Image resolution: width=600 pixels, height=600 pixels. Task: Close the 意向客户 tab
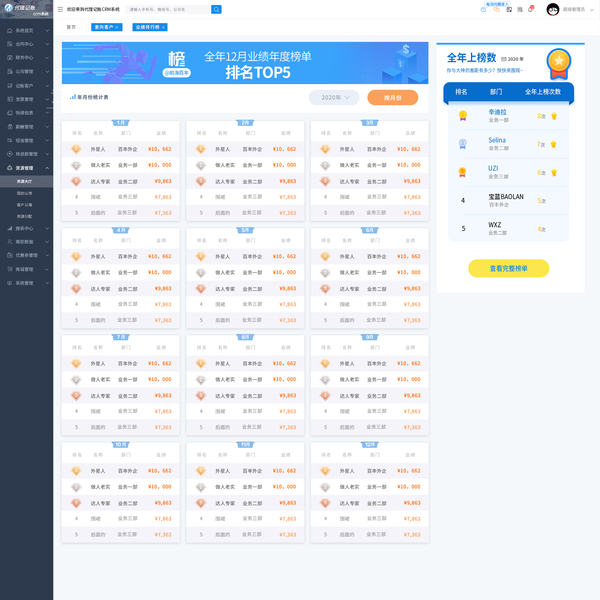(117, 28)
